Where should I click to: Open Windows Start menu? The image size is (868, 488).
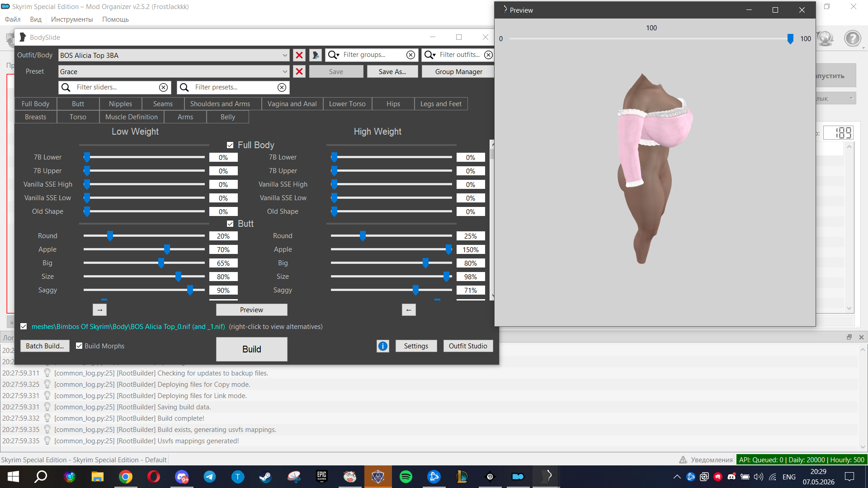point(14,477)
